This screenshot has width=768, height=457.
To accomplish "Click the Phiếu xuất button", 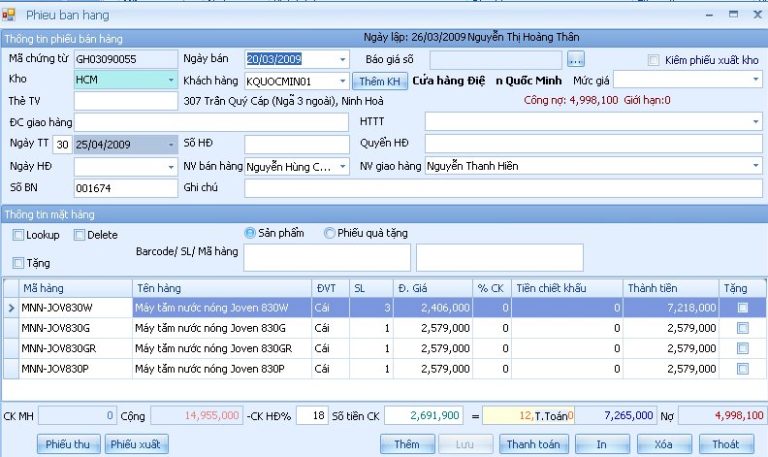I will click(138, 444).
